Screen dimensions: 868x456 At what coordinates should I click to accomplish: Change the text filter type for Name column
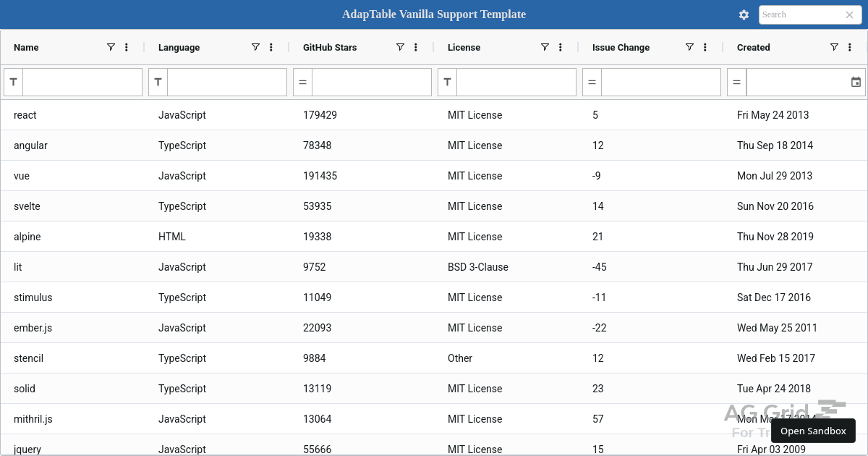point(13,82)
